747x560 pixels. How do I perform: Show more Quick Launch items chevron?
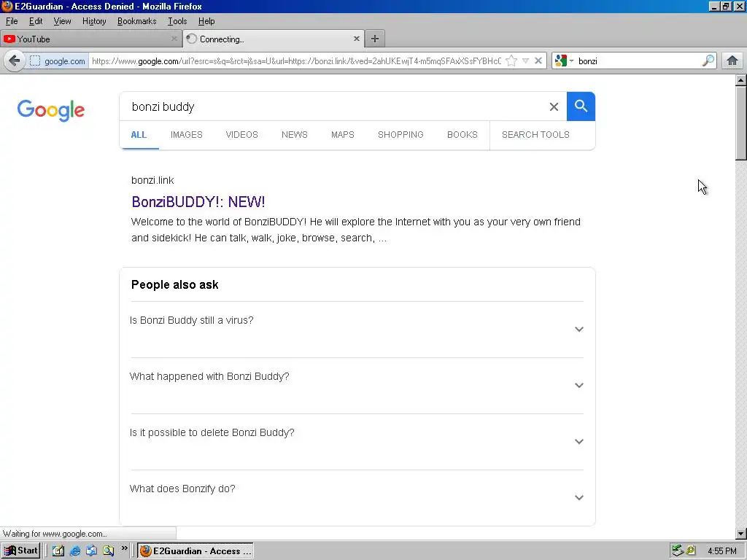coord(124,548)
